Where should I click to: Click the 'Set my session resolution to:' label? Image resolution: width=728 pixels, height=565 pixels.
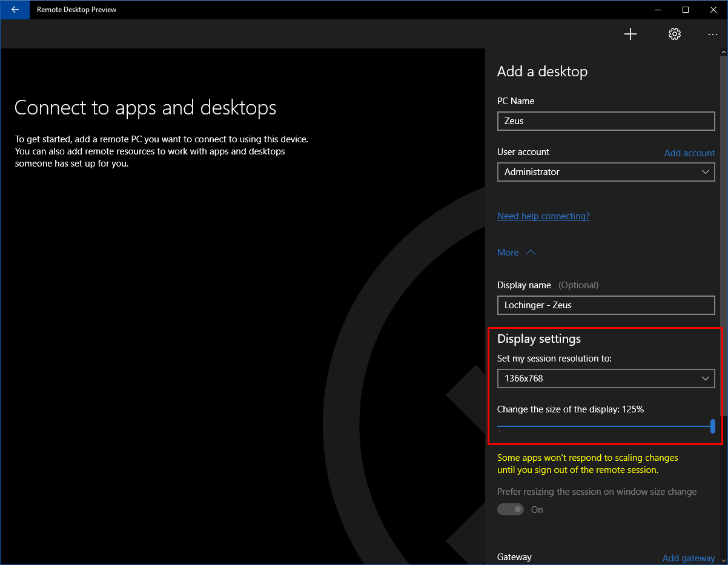555,358
